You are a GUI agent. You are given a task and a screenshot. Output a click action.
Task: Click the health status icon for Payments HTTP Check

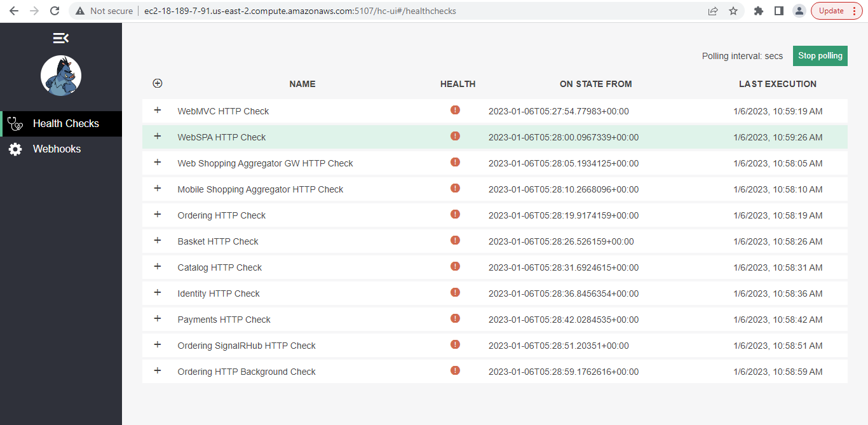pyautogui.click(x=455, y=319)
